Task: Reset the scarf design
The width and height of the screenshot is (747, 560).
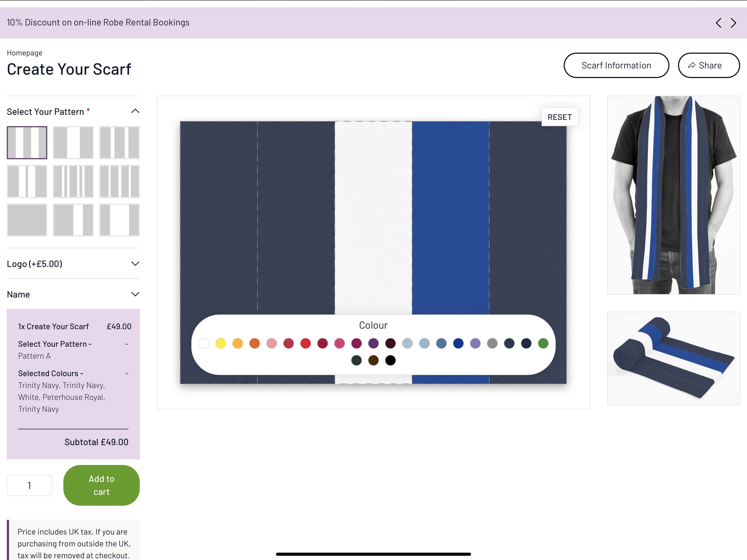Action: [x=560, y=117]
